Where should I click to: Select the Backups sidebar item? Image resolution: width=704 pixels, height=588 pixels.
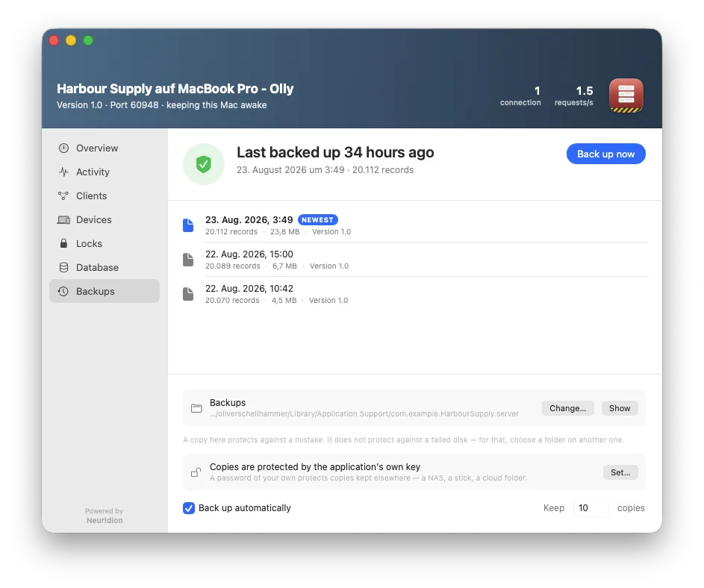point(105,291)
